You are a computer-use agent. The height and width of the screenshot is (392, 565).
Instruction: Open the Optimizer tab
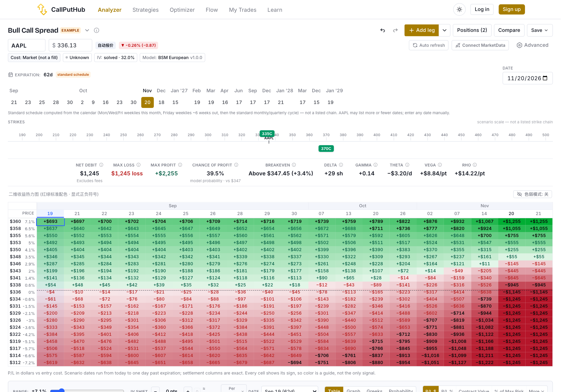(182, 10)
